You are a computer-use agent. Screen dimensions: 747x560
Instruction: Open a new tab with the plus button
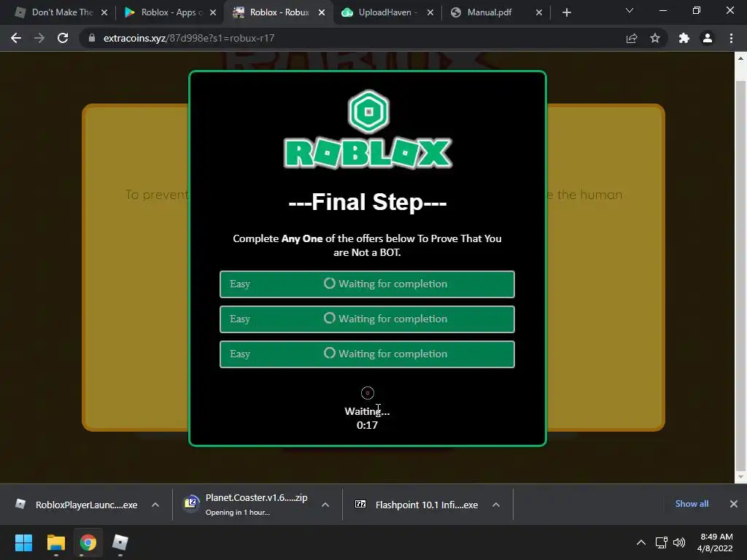click(566, 13)
